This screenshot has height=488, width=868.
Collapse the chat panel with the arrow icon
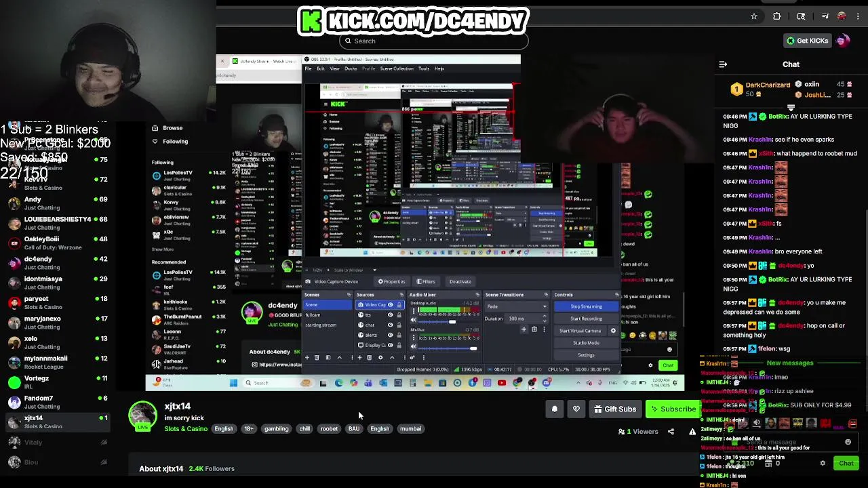(723, 64)
